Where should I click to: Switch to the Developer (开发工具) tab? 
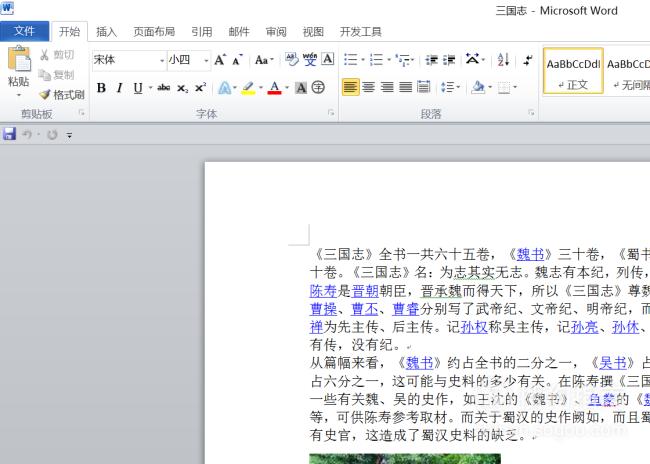[x=361, y=32]
